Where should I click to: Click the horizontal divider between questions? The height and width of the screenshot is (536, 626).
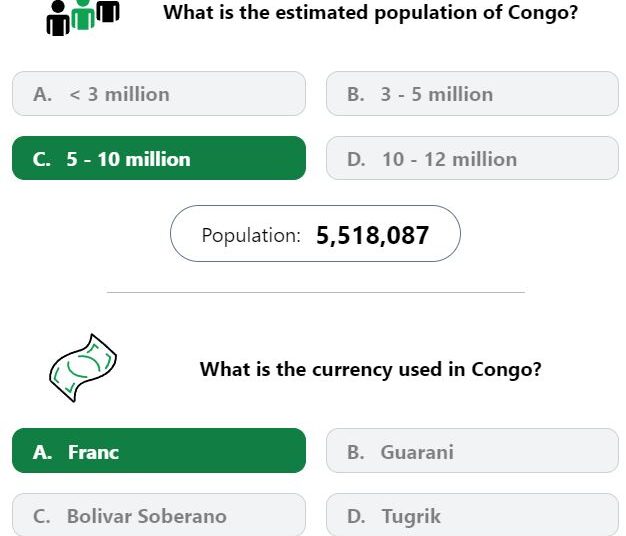[x=316, y=293]
